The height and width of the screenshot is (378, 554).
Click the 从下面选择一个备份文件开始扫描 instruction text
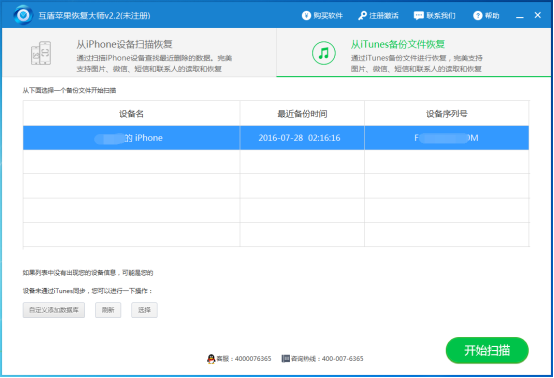[x=69, y=90]
